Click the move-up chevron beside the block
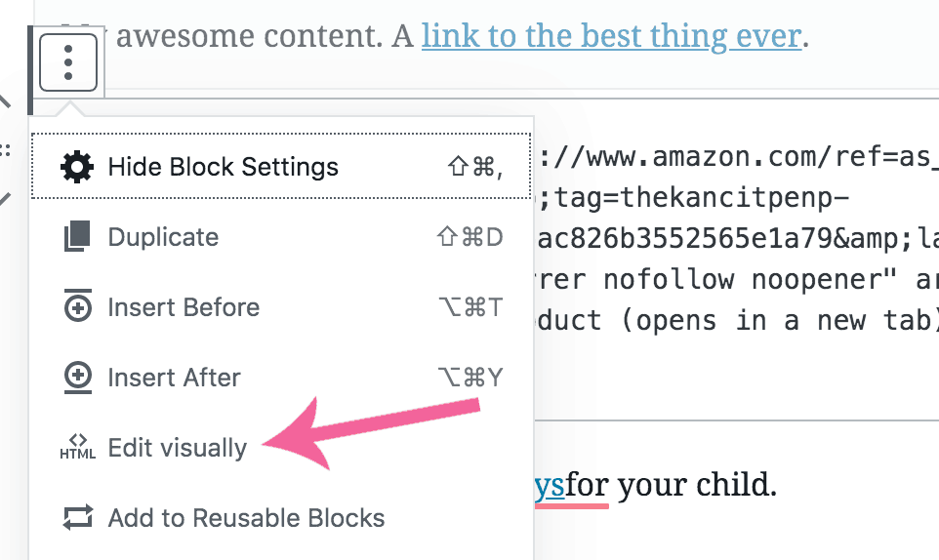This screenshot has height=560, width=939. [x=5, y=100]
